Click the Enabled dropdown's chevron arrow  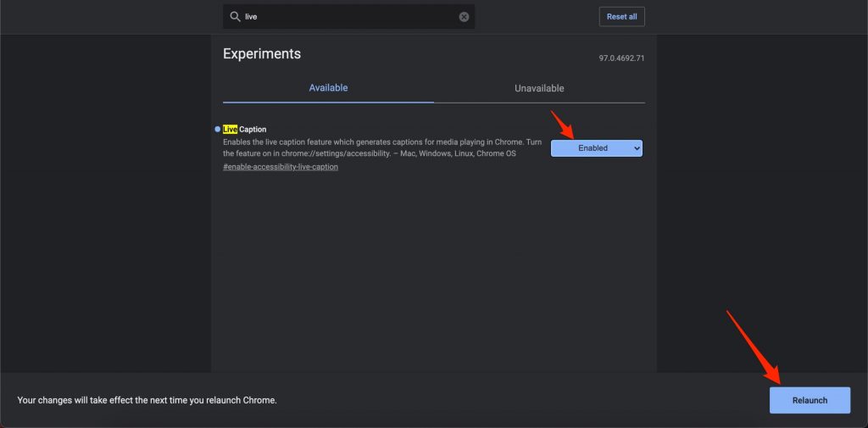click(636, 148)
